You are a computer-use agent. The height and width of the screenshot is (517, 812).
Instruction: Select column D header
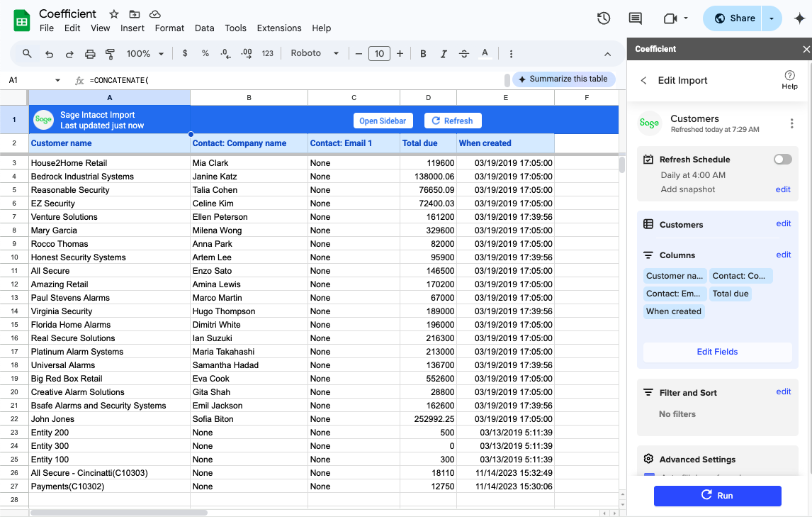click(428, 97)
